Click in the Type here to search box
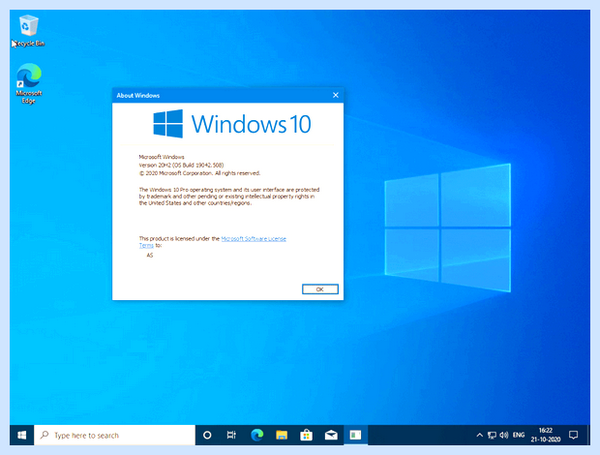The image size is (600, 455). pos(115,435)
